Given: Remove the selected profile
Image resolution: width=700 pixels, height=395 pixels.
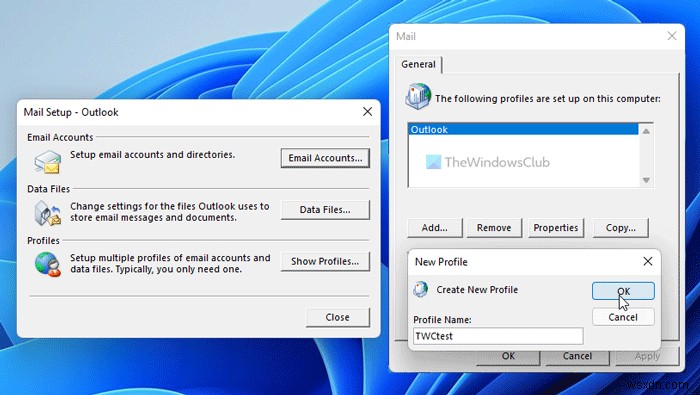Looking at the screenshot, I should point(494,228).
